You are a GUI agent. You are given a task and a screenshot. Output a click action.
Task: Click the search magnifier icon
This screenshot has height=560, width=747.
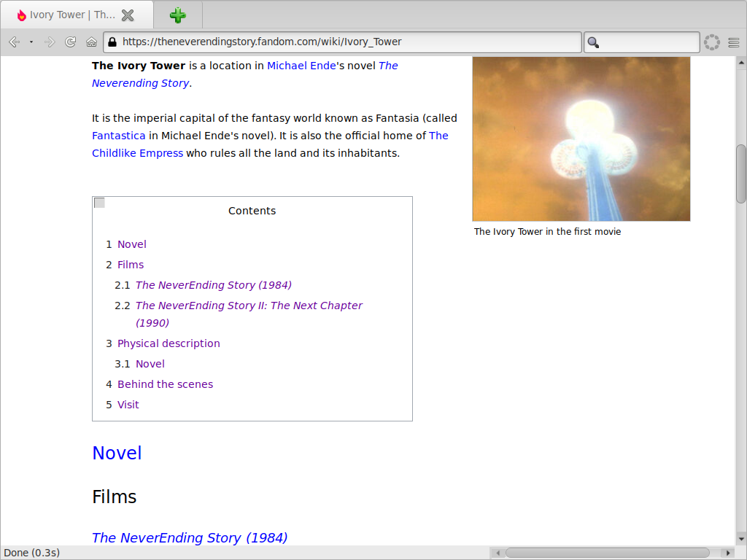(593, 42)
